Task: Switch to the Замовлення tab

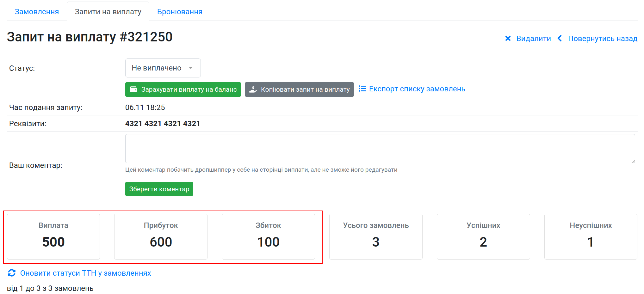Action: click(37, 12)
